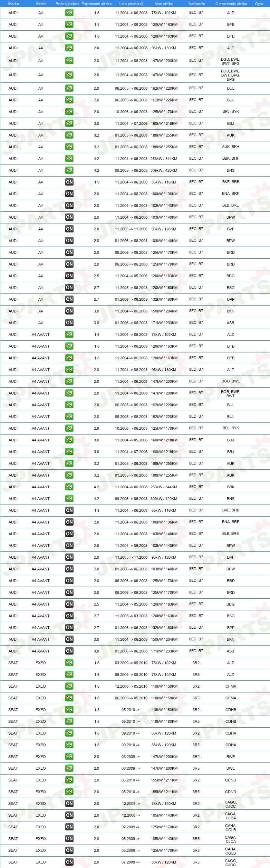This screenshot has height=868, width=270.
Task: Click ON diesel icon in Audi A4 sedan 2.5 BDG row
Action: pyautogui.click(x=69, y=276)
